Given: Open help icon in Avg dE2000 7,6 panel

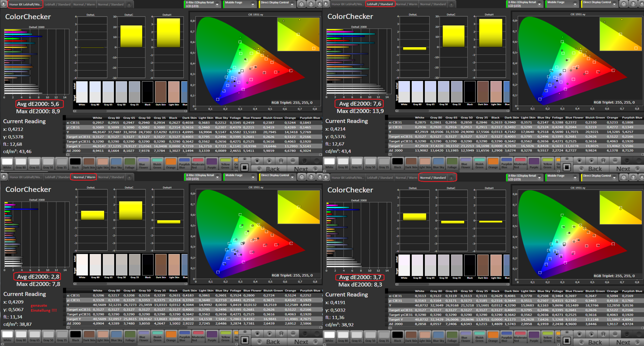Looking at the screenshot, I should 633,4.
